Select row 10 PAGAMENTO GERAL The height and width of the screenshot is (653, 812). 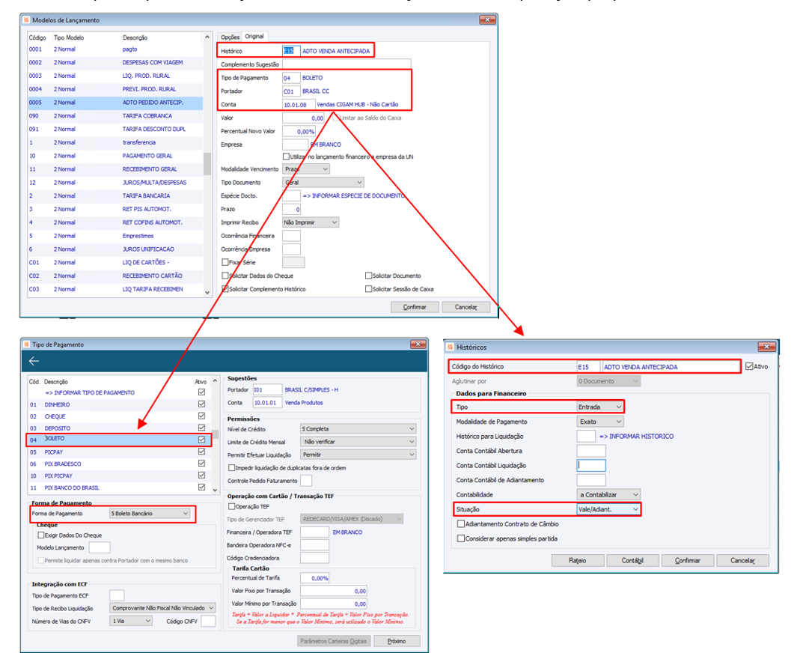[x=115, y=156]
